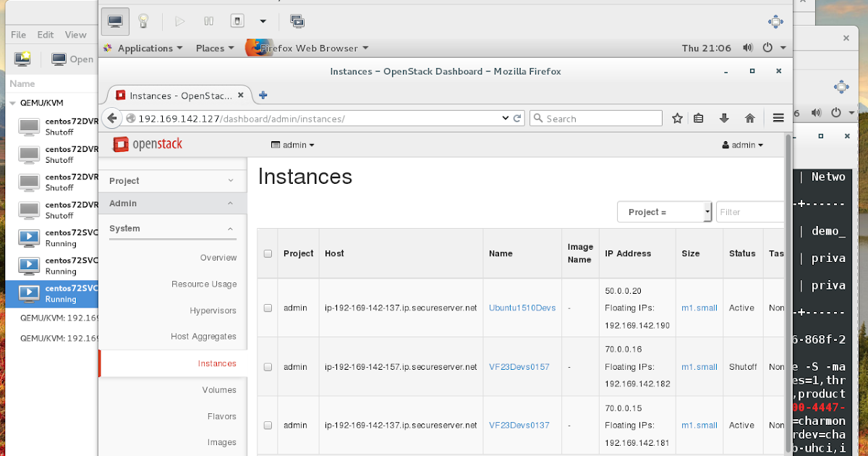The image size is (868, 456).
Task: Open the URL history dropdown arrow
Action: pyautogui.click(x=505, y=118)
